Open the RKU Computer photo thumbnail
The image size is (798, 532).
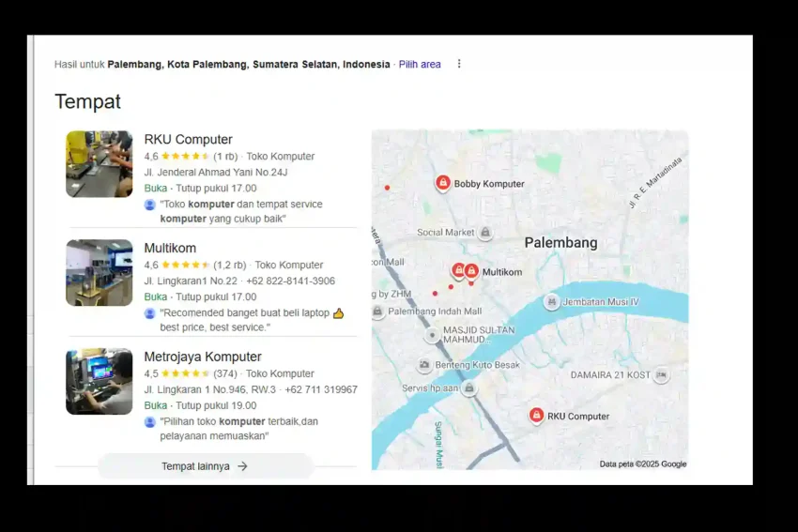[100, 164]
